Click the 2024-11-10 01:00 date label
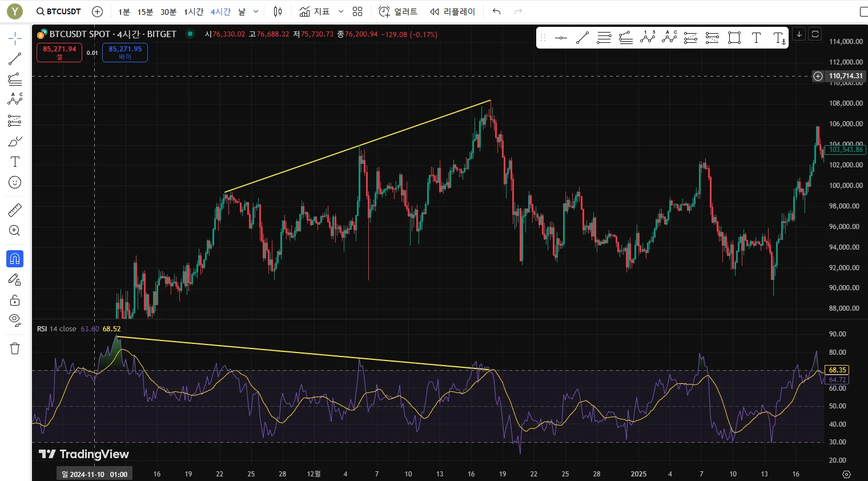Screen dimensions: 868x481 [x=94, y=474]
